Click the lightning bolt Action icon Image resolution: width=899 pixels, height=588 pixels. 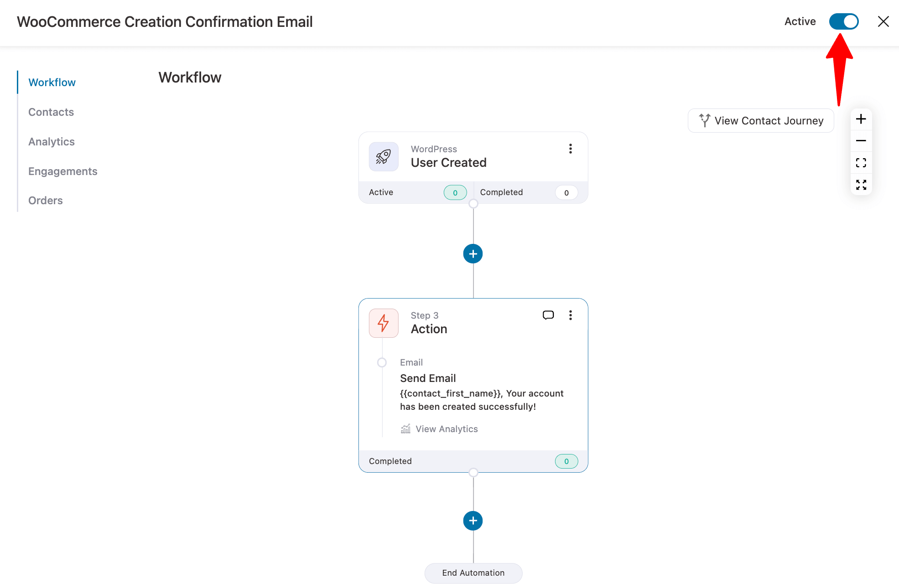click(x=384, y=323)
